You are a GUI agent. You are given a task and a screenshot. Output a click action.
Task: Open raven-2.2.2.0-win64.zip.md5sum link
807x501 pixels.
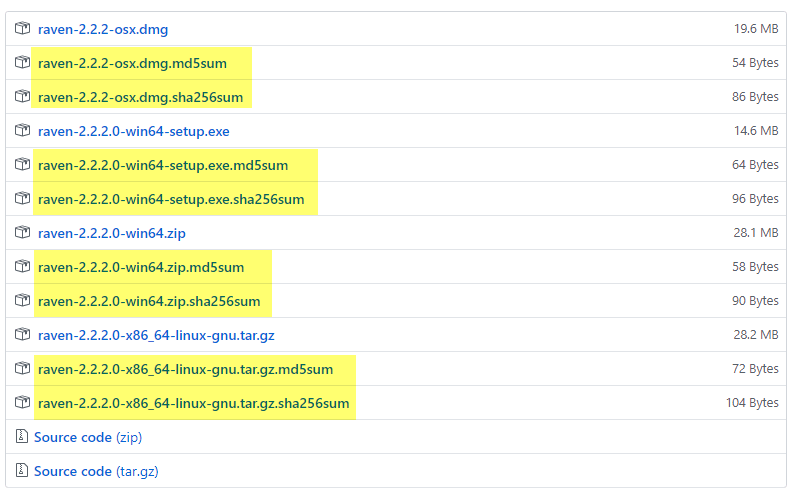coord(140,267)
